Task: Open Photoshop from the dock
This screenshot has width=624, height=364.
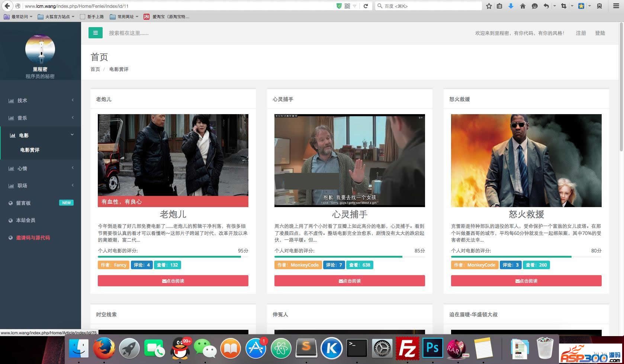Action: pos(433,348)
